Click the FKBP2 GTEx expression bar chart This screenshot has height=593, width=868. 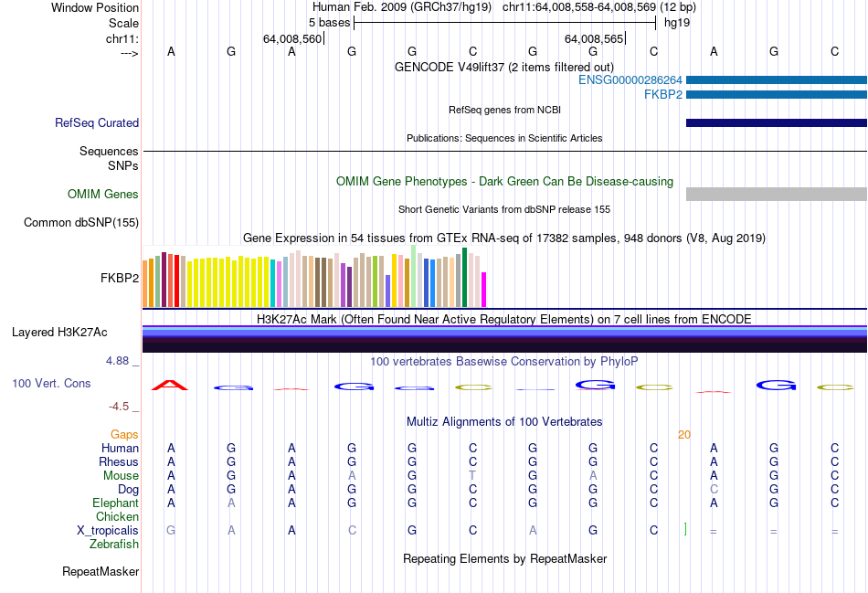click(314, 277)
